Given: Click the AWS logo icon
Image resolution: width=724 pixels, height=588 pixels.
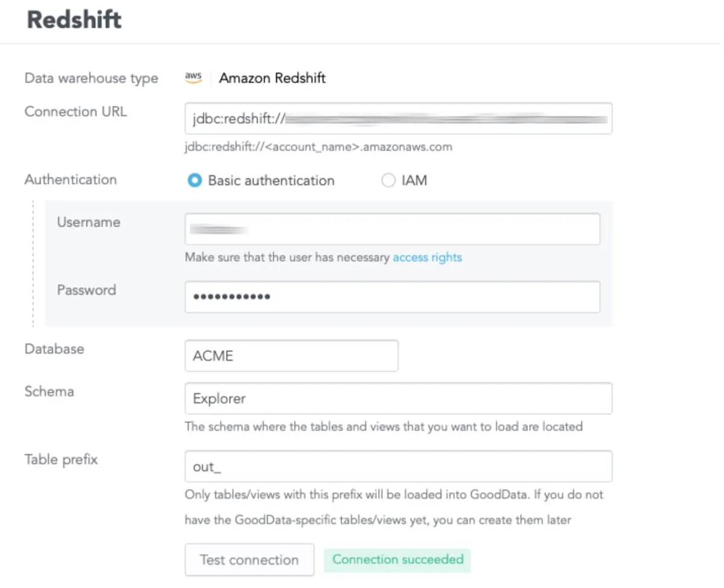Looking at the screenshot, I should 193,77.
